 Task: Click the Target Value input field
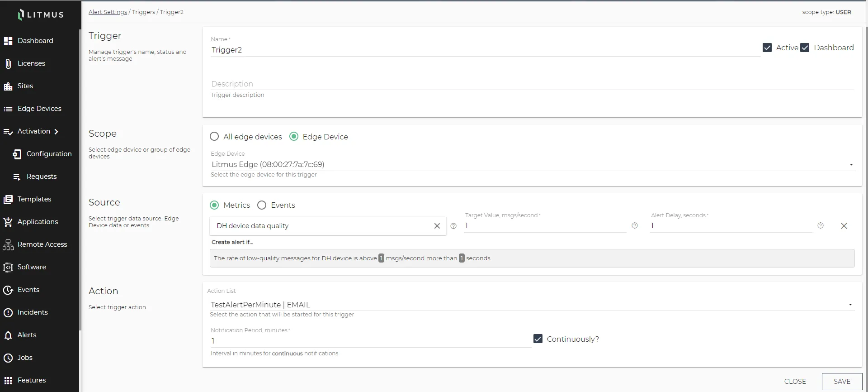[545, 226]
